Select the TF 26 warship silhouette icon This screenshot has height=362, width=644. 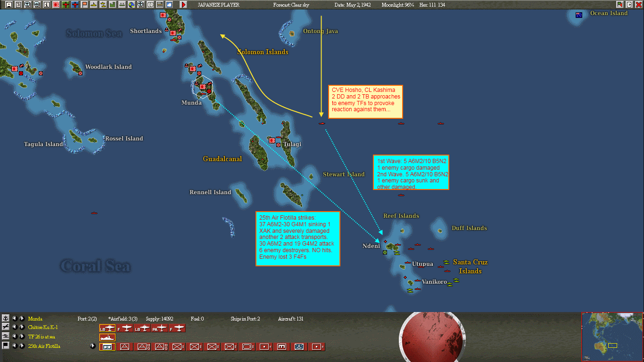(x=107, y=337)
